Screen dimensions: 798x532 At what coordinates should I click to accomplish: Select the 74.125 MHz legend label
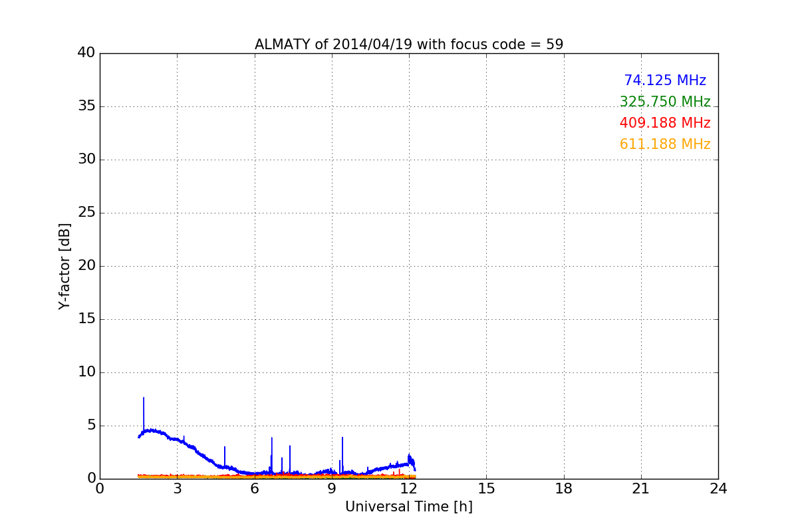click(665, 80)
